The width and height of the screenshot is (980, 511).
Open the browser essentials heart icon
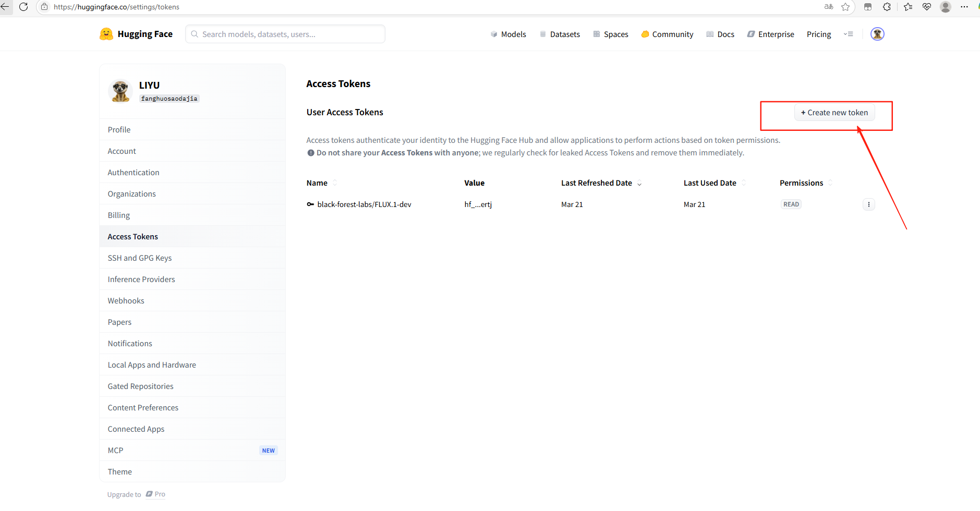click(927, 7)
